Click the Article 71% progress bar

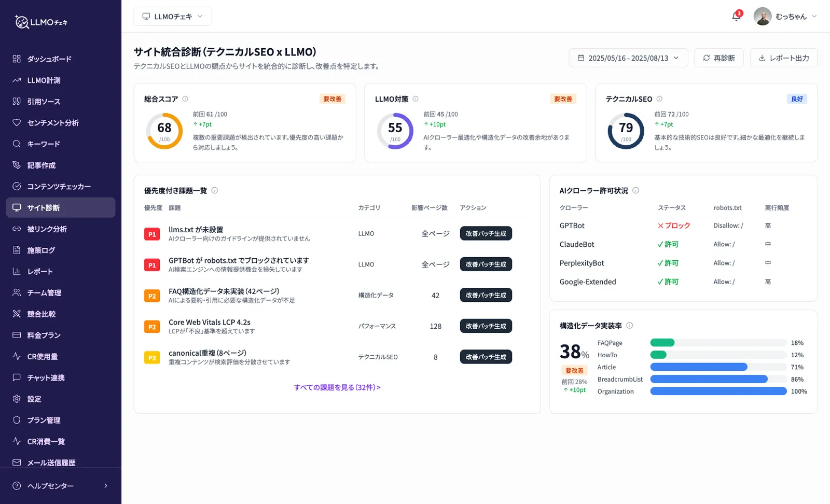[718, 367]
